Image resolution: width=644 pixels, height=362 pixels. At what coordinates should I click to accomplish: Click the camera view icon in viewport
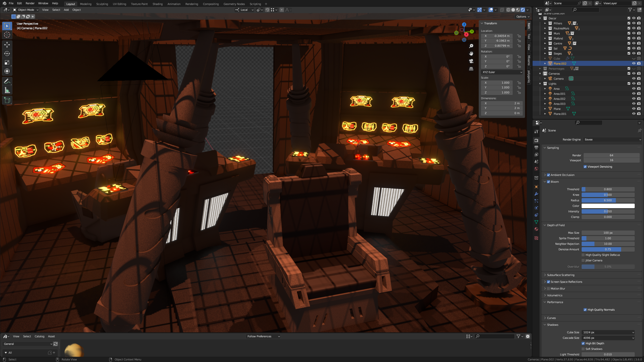[471, 61]
